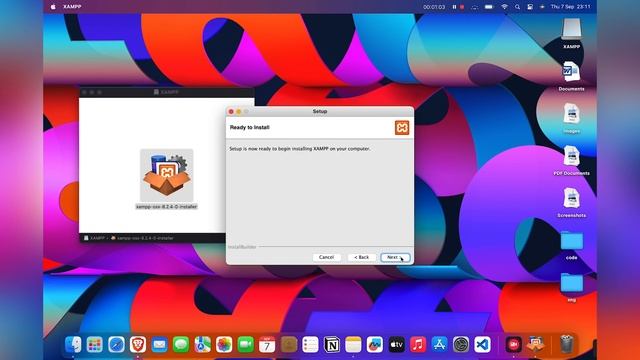The height and width of the screenshot is (360, 640).
Task: Select the Images stack on desktop
Action: click(x=571, y=114)
